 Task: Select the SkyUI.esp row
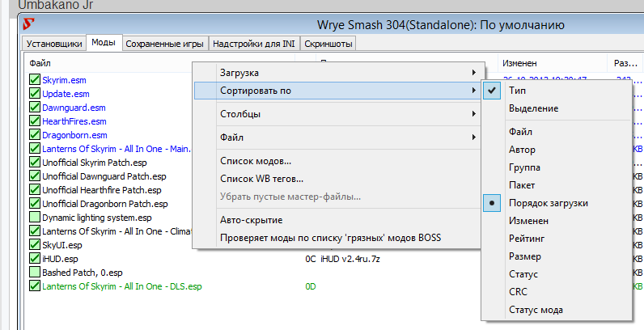62,245
